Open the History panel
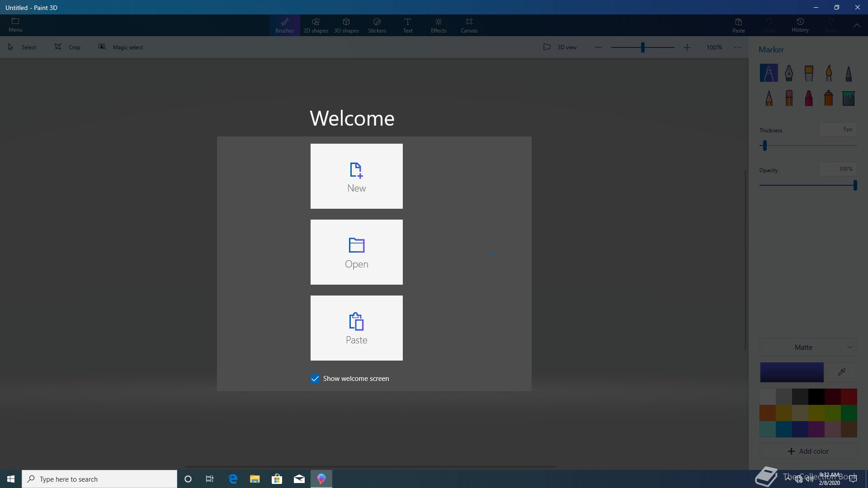 tap(800, 25)
